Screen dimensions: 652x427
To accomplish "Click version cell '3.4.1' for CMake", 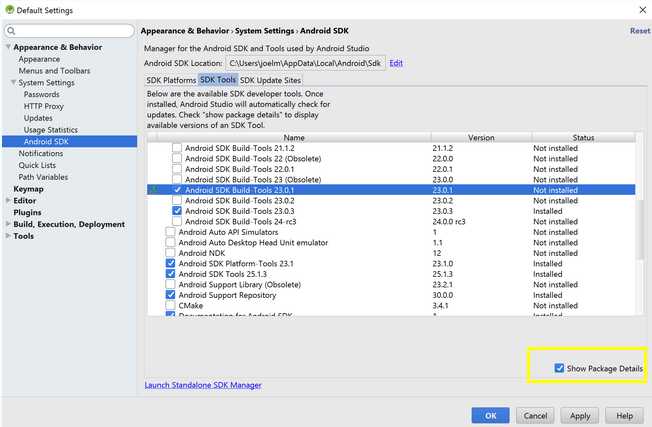I will pyautogui.click(x=440, y=306).
